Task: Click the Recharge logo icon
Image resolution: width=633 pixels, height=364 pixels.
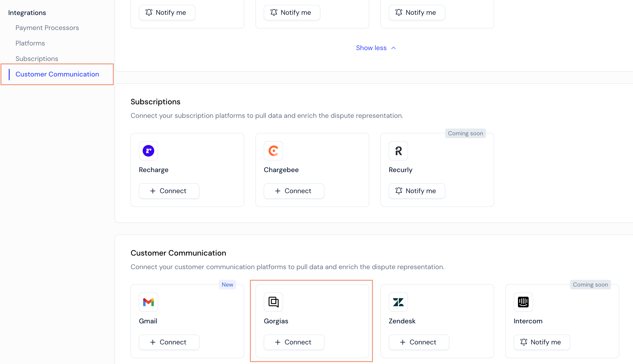Action: 148,151
